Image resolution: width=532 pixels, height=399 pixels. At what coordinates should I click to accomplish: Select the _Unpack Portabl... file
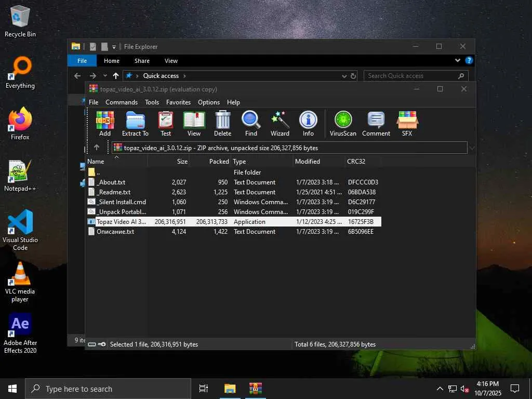click(234, 212)
